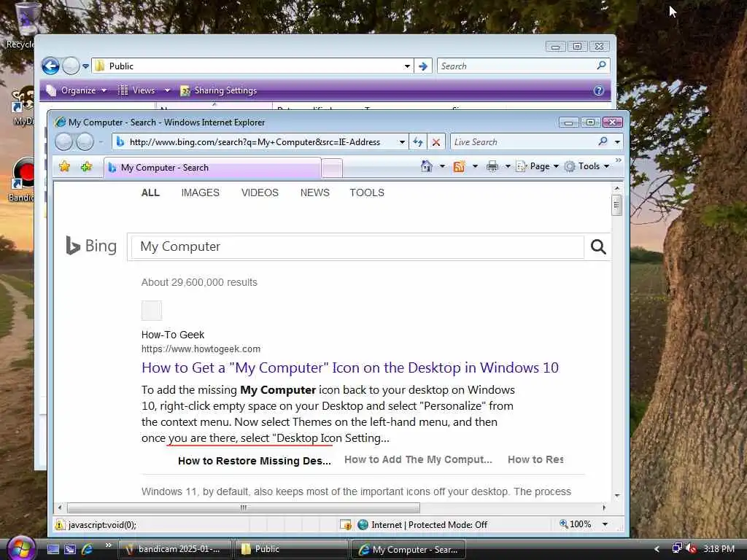Screen dimensions: 747x560
Task: Click the blue Go arrow in Public window
Action: click(422, 66)
